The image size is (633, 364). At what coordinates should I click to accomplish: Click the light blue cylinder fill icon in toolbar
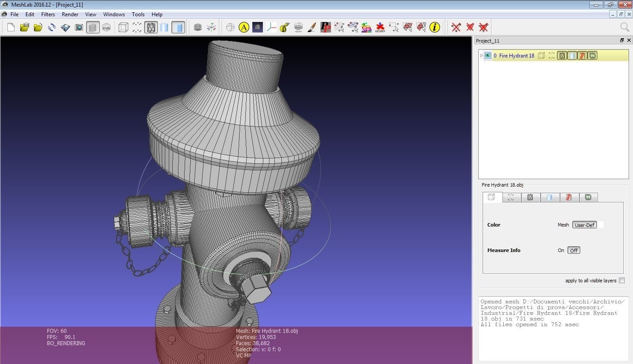[x=164, y=27]
